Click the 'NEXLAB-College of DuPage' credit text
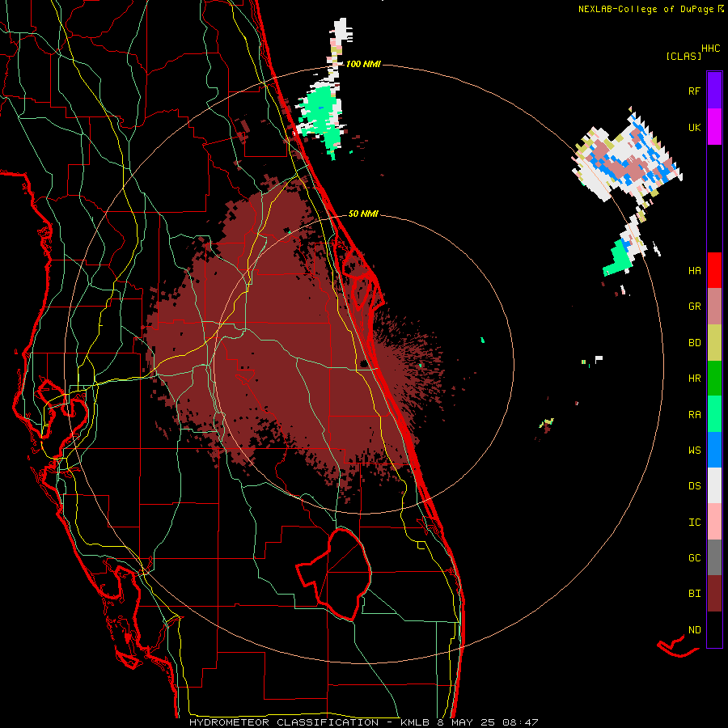728x728 pixels. (645, 9)
